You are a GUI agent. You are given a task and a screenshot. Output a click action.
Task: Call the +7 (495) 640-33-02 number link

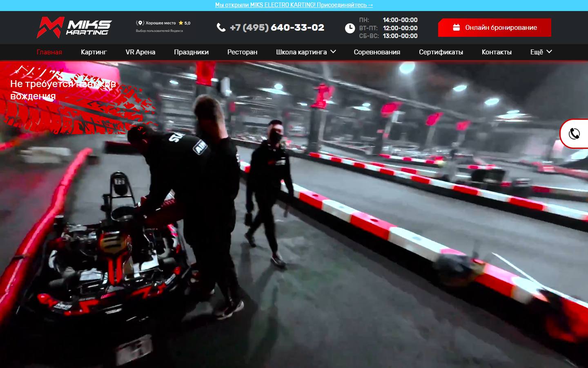(277, 27)
